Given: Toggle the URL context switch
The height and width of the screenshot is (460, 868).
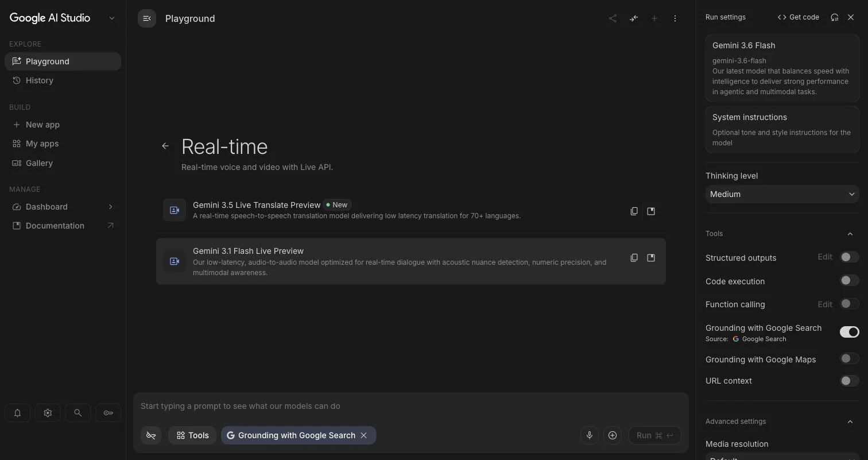Looking at the screenshot, I should coord(849,381).
